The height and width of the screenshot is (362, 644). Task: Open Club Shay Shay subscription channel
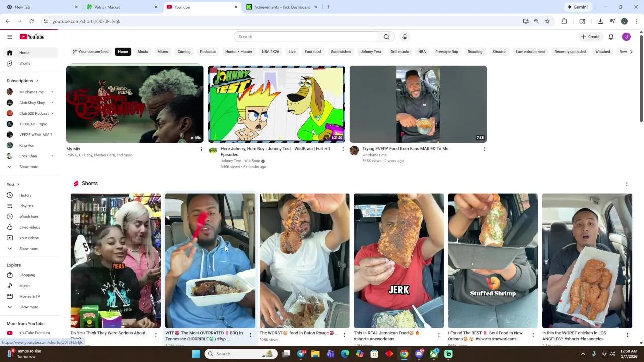(30, 103)
